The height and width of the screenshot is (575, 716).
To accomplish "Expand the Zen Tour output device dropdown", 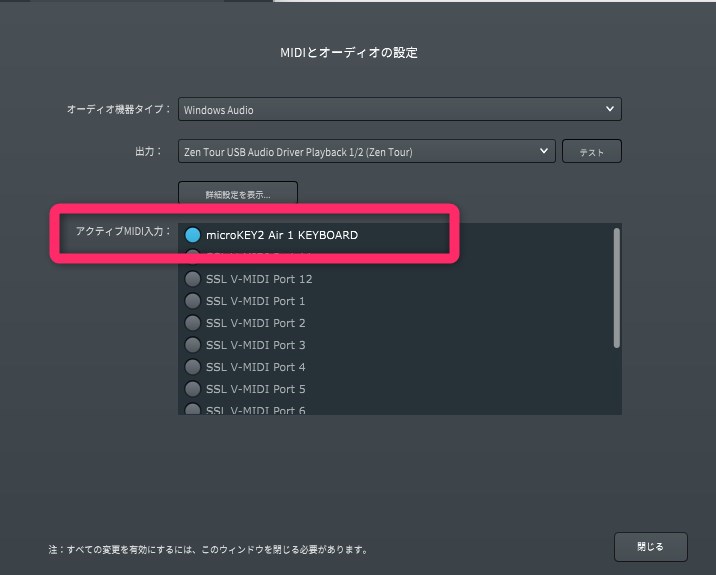I will (x=366, y=152).
